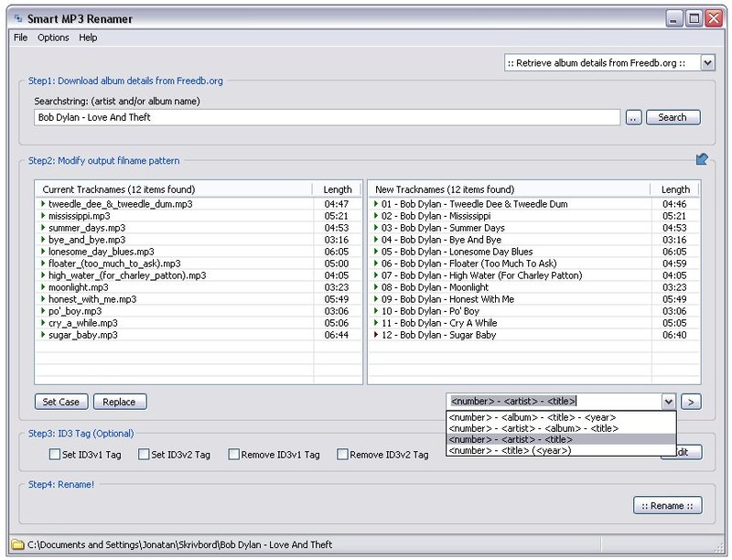Choose highlighted pattern <number> - <artist> - <title>

coord(561,439)
